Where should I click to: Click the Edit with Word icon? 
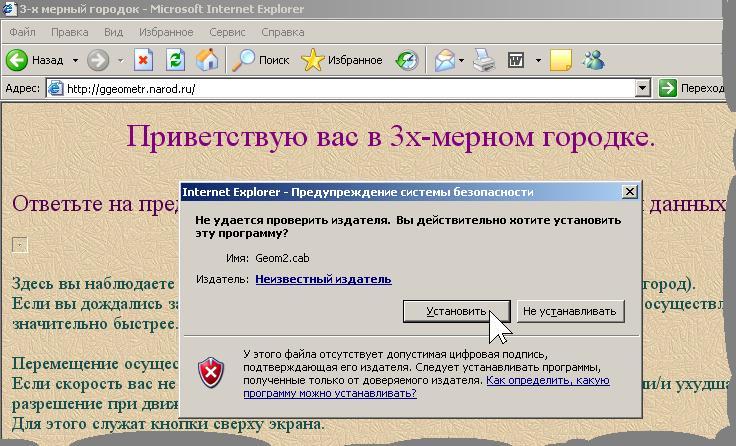[516, 60]
